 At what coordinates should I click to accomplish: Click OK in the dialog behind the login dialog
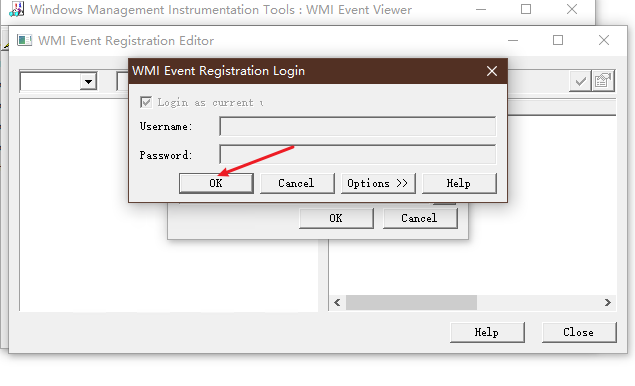tap(336, 218)
